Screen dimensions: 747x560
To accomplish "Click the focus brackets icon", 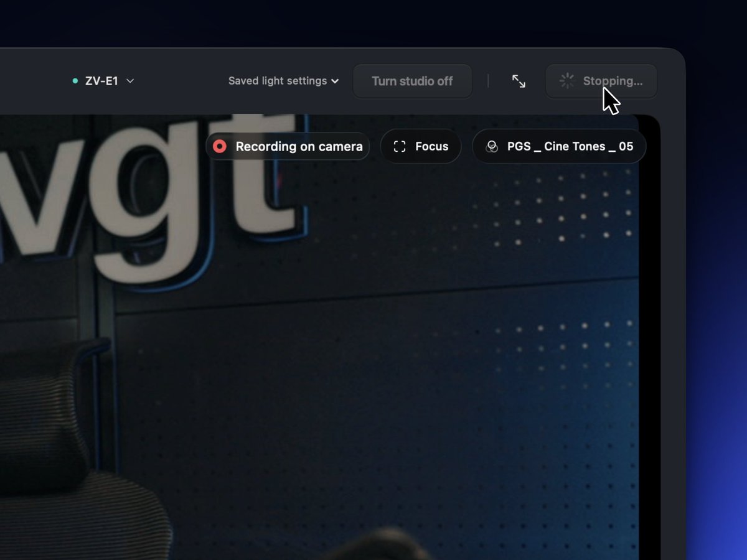I will pos(400,146).
